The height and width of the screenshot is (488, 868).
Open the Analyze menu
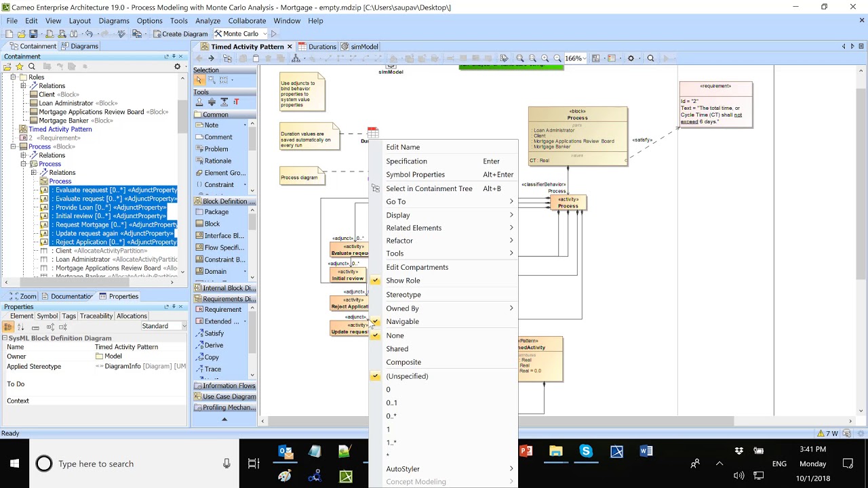click(208, 21)
